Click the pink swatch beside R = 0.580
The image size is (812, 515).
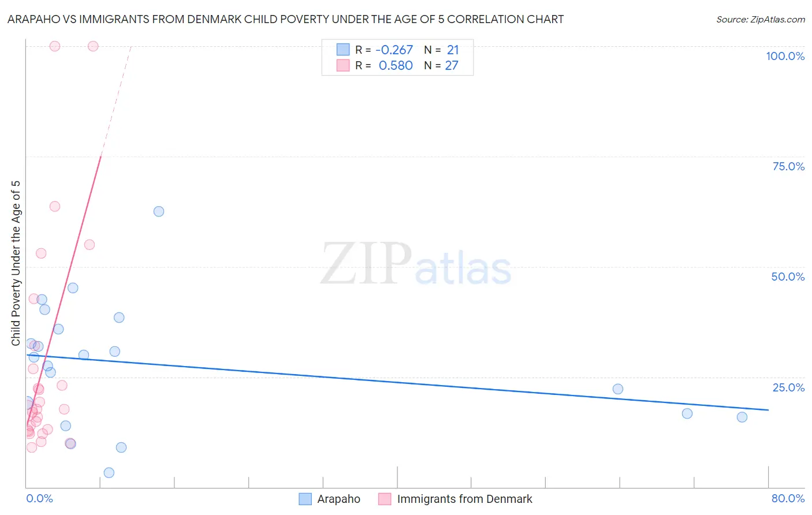click(343, 65)
